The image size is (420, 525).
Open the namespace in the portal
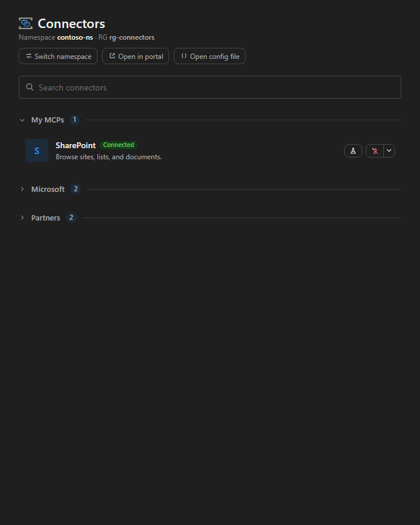tap(135, 56)
